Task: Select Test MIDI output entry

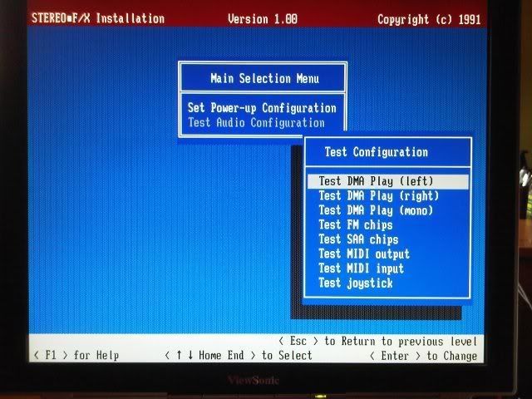Action: (364, 254)
